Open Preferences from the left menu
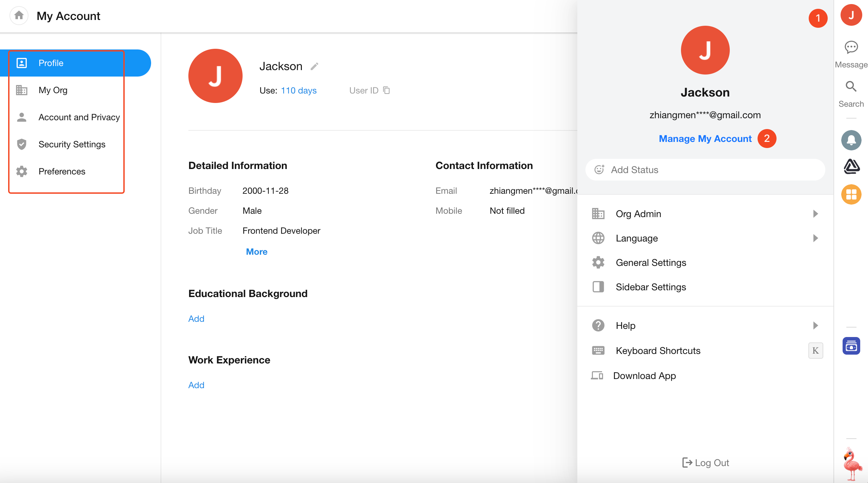The height and width of the screenshot is (483, 868). [62, 171]
